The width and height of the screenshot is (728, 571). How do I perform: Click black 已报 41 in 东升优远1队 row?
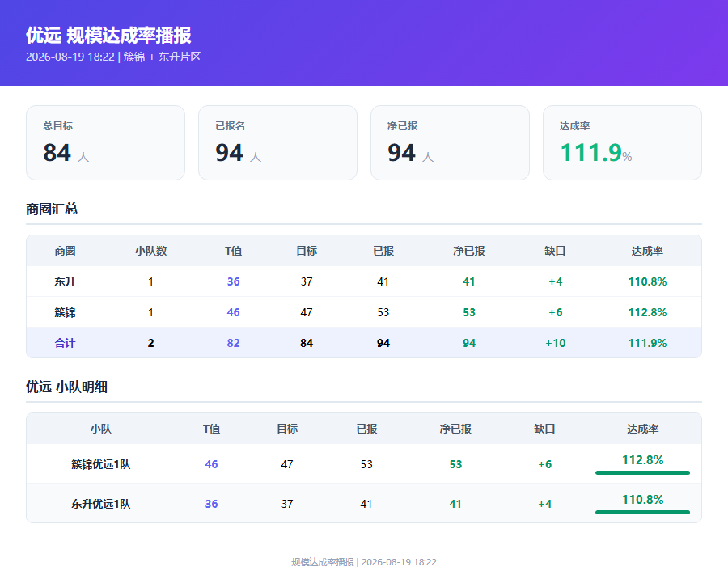(x=366, y=504)
